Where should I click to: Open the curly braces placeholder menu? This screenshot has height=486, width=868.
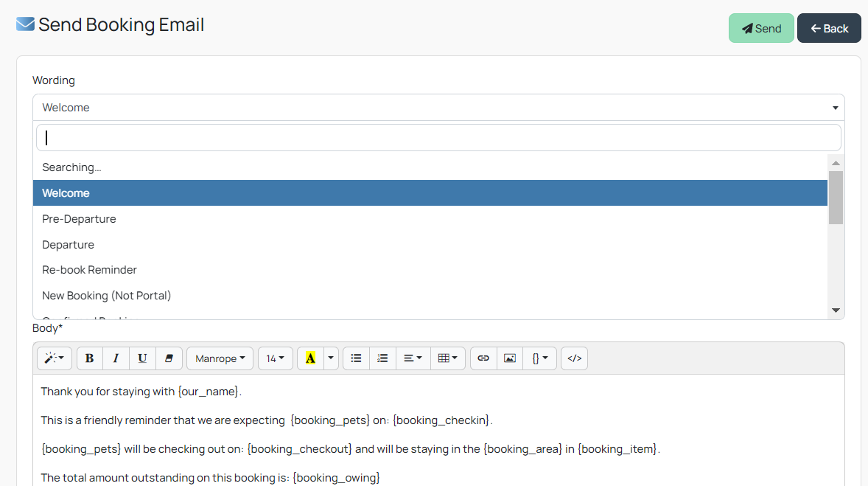point(539,358)
